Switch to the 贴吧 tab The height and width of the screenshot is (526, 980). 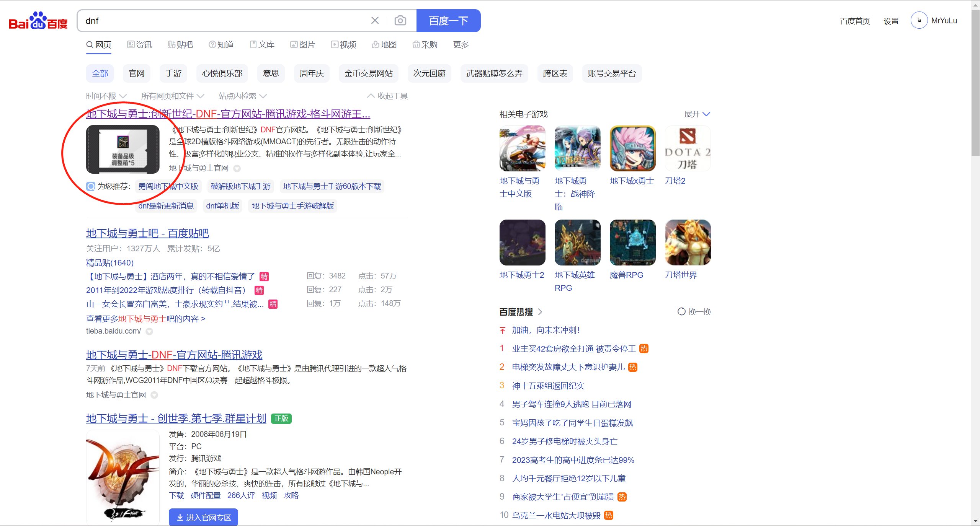pyautogui.click(x=180, y=45)
